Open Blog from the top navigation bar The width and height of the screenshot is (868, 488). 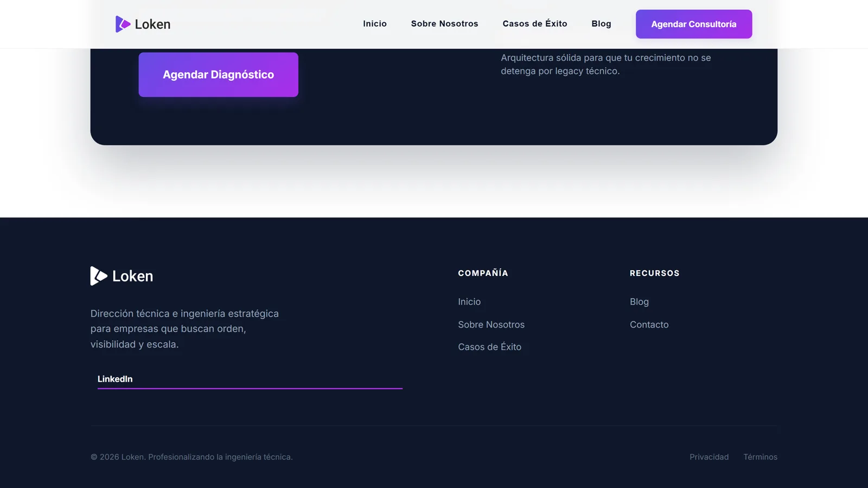[x=601, y=24]
